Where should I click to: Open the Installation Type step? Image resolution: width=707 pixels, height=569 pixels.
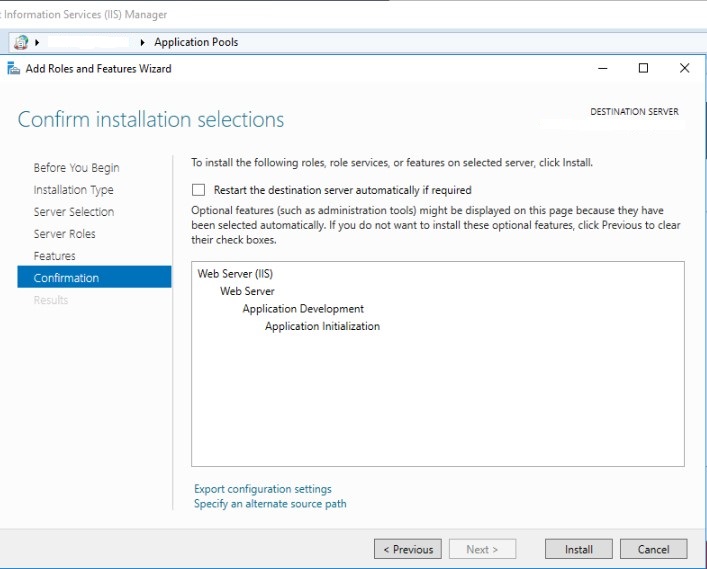pos(73,190)
